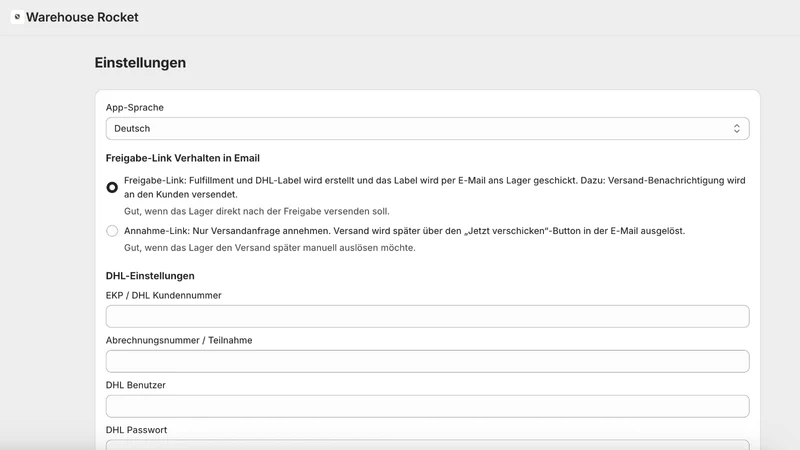The width and height of the screenshot is (800, 450).
Task: Select the Annahme-Link radio option
Action: (112, 231)
